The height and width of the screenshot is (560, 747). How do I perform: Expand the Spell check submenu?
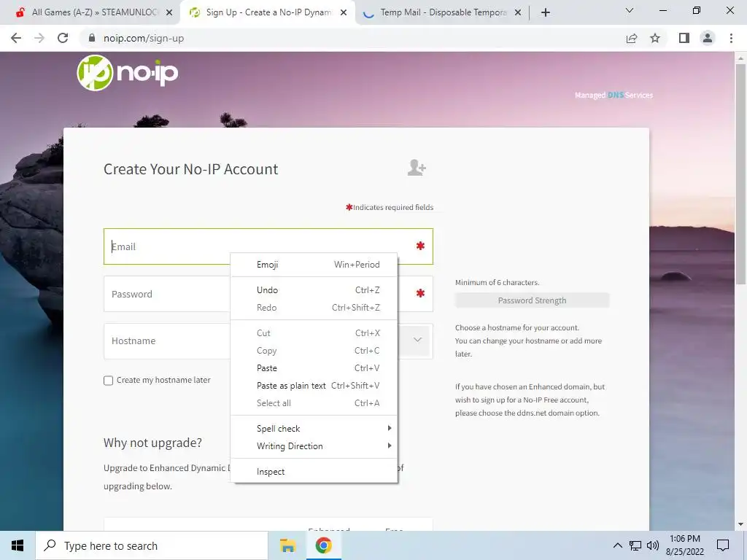[x=314, y=429]
